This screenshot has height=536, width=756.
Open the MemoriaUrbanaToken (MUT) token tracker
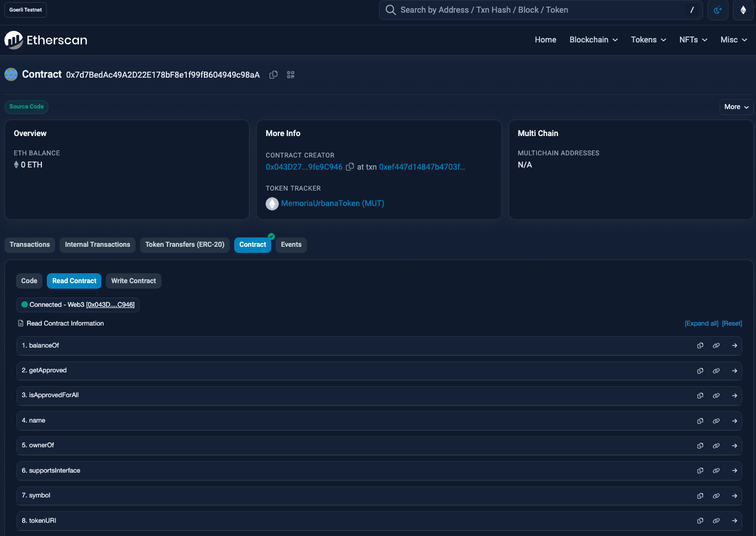pos(332,203)
